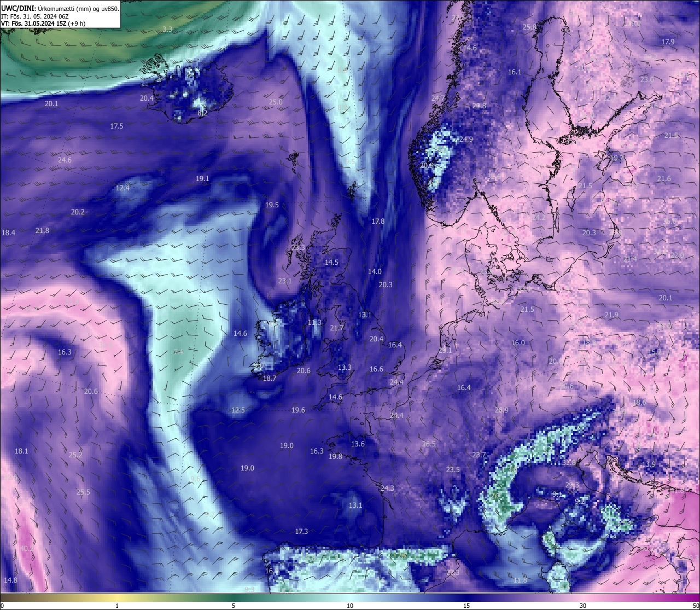Select the 11.3 value over the Irish Sea
This screenshot has width=700, height=610.
coord(314,322)
